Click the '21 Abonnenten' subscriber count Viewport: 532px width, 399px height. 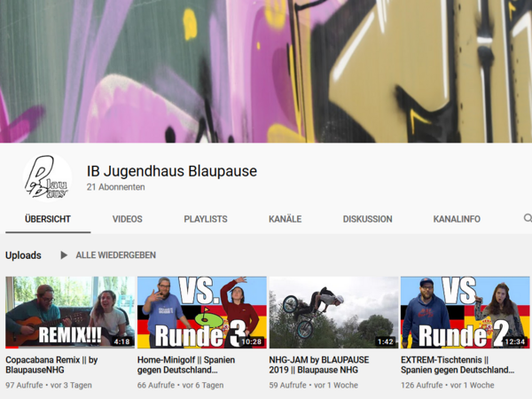click(x=115, y=187)
